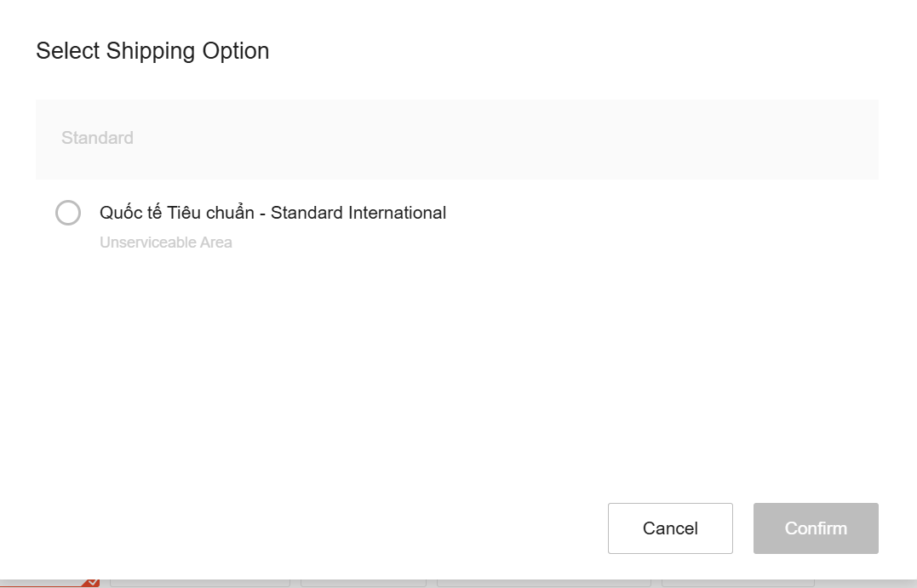Image resolution: width=917 pixels, height=588 pixels.
Task: Click the 'Standard' section header text
Action: tap(97, 138)
